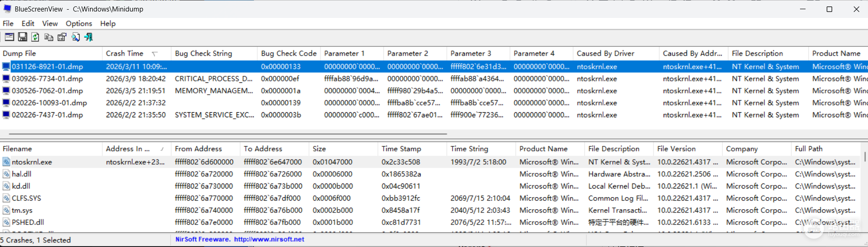The width and height of the screenshot is (868, 247).
Task: Sort lower pane by Filename header
Action: [x=51, y=149]
